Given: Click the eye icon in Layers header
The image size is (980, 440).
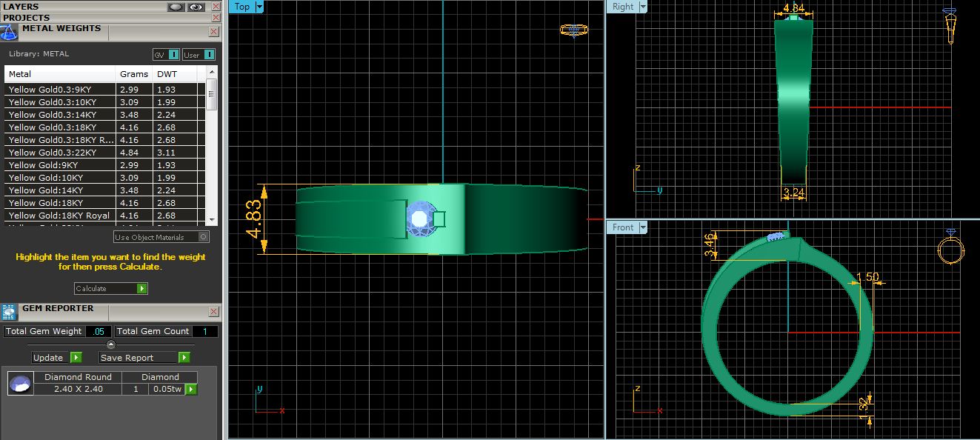Looking at the screenshot, I should tap(196, 7).
